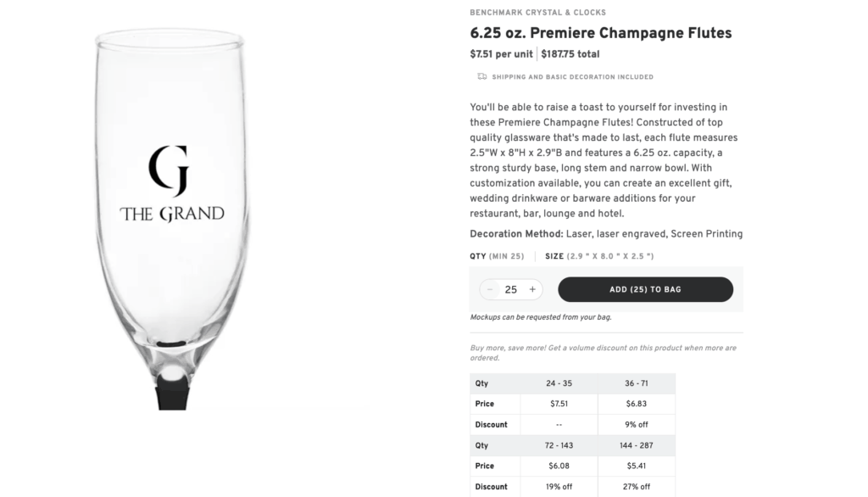Click the 36 - 71 quantity tier cell
The width and height of the screenshot is (868, 497).
coord(636,383)
